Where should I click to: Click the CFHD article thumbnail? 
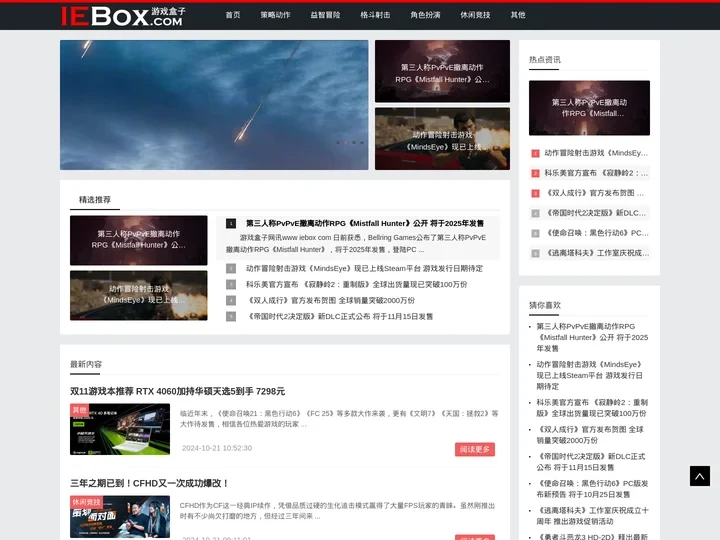point(120,517)
